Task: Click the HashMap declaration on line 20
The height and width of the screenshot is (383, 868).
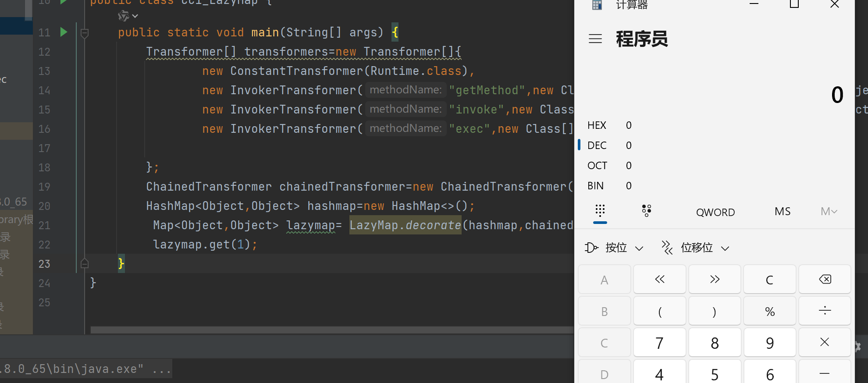Action: (x=310, y=206)
